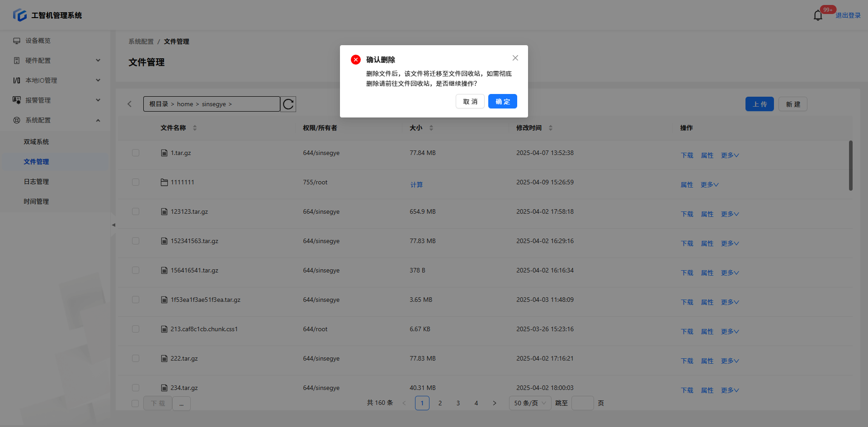868x427 pixels.
Task: Click the 1111111 folder icon
Action: pyautogui.click(x=164, y=183)
